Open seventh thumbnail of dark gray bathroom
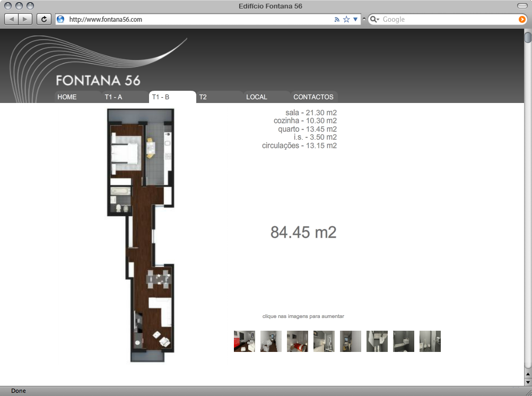Viewport: 532px width, 396px height. pyautogui.click(x=404, y=341)
